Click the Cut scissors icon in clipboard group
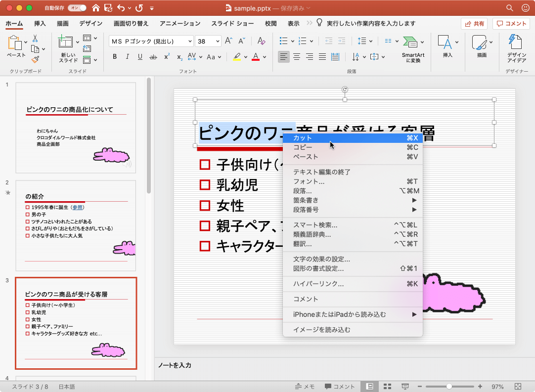This screenshot has height=392, width=535. tap(35, 39)
